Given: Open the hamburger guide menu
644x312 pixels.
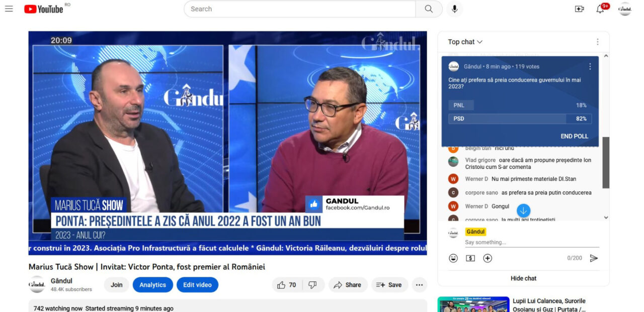Looking at the screenshot, I should 9,9.
